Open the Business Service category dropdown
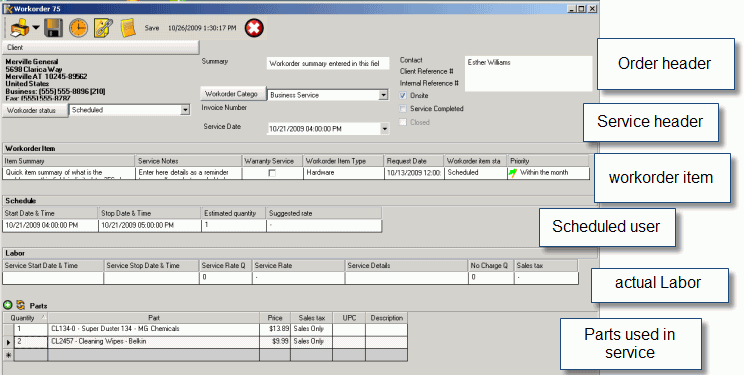 pyautogui.click(x=384, y=95)
